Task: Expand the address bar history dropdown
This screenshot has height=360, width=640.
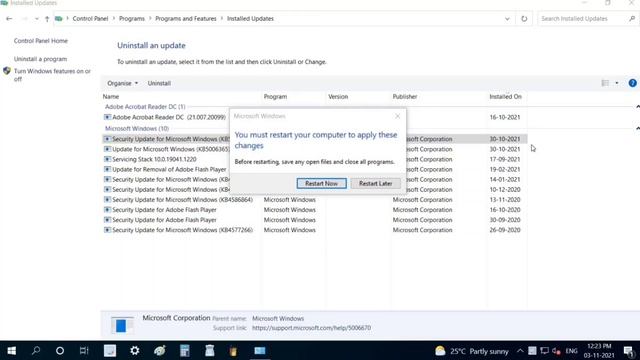Action: 507,19
